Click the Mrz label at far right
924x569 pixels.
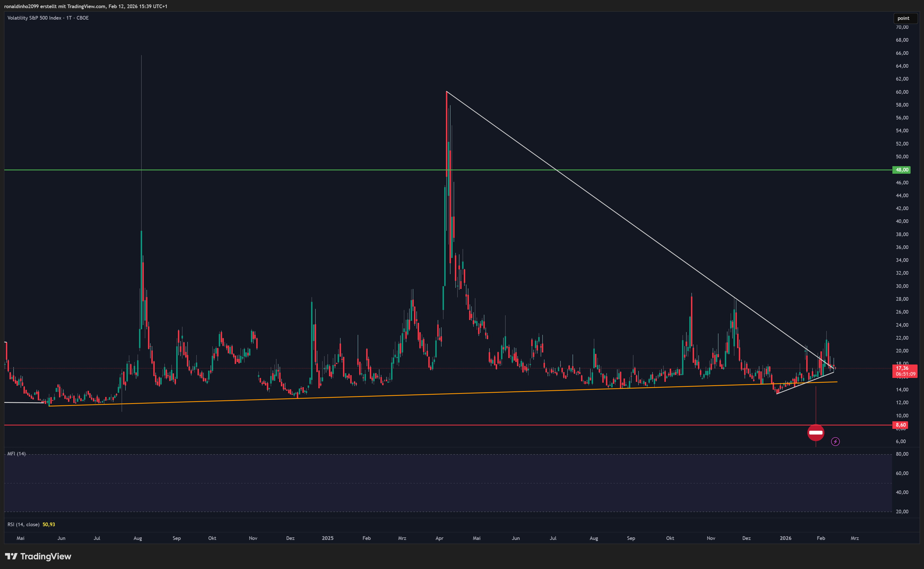(x=855, y=538)
